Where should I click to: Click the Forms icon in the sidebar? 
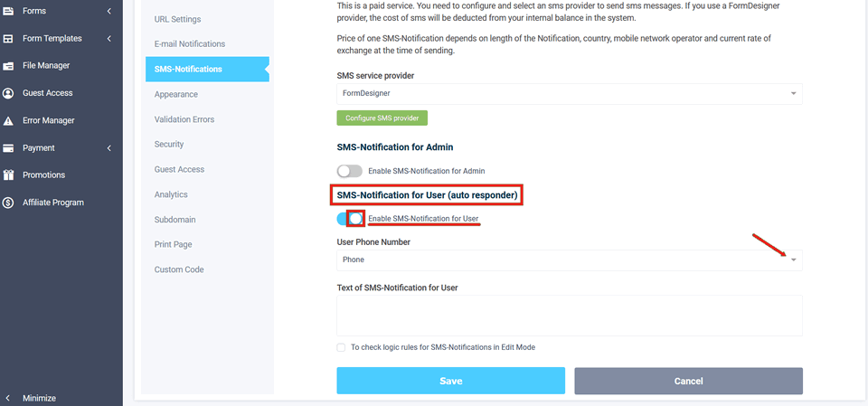(x=8, y=11)
